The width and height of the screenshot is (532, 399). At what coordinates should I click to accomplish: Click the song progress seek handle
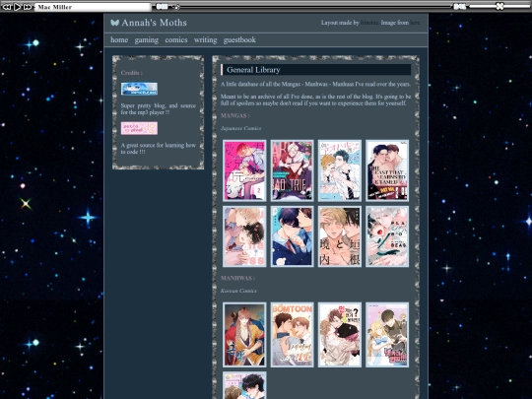176,7
